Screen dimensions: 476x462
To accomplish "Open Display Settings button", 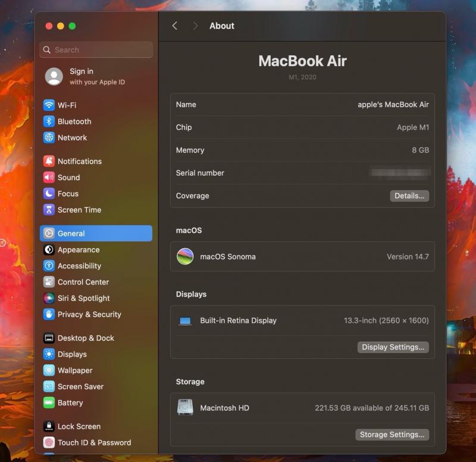I will [393, 347].
